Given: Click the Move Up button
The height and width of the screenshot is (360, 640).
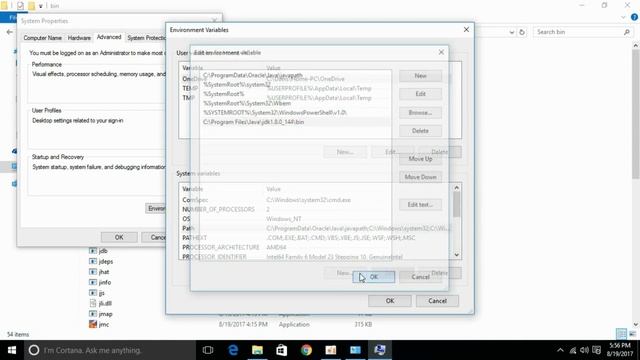Looking at the screenshot, I should click(420, 159).
